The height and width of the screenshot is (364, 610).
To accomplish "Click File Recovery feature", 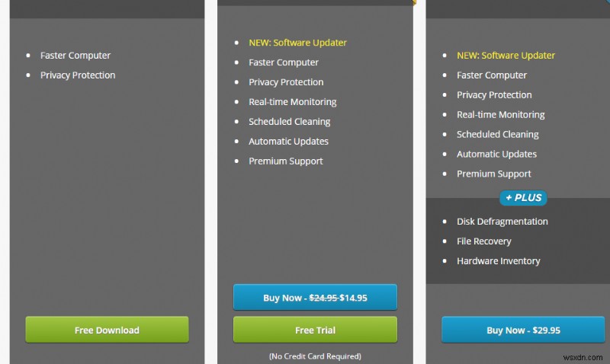I will tap(484, 241).
